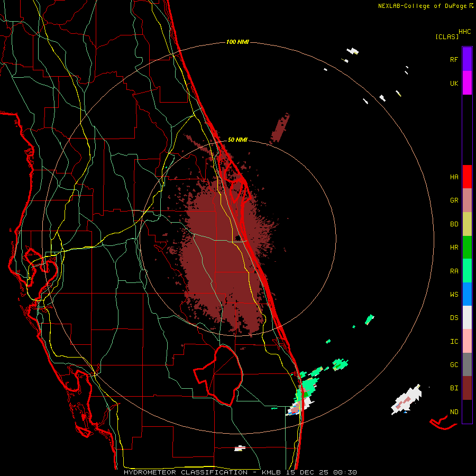Click the 50 NMI range ring label
This screenshot has height=476, width=476.
click(x=237, y=140)
